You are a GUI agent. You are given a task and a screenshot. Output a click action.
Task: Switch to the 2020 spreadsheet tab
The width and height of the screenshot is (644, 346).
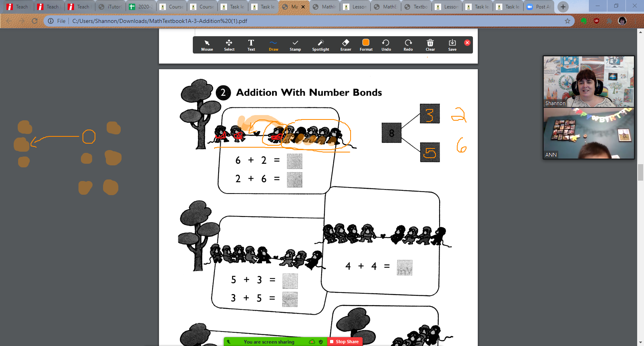[141, 7]
